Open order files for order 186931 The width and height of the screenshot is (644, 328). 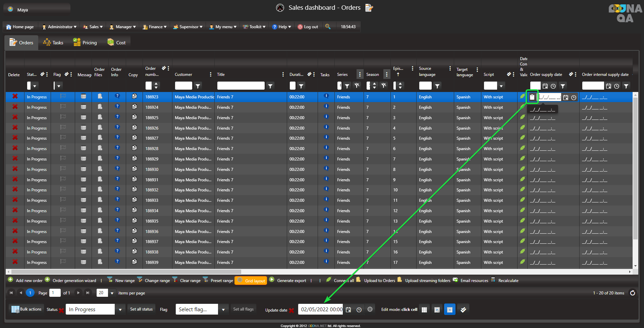click(100, 179)
